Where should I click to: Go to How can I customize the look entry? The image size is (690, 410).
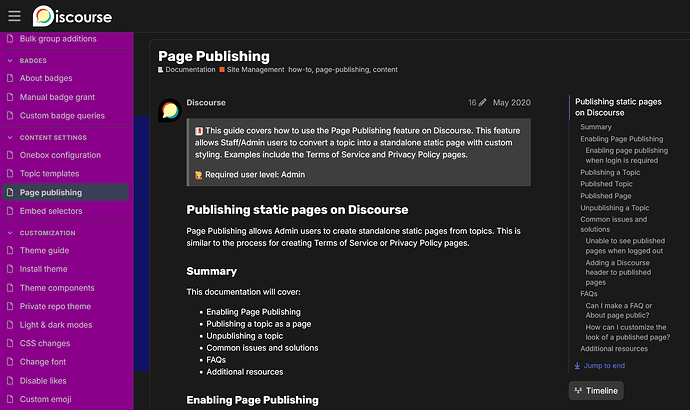[628, 332]
